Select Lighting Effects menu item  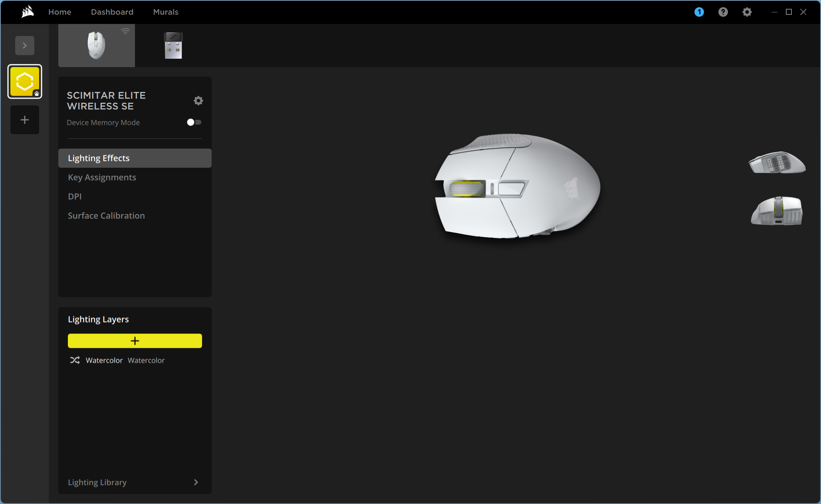click(x=135, y=158)
